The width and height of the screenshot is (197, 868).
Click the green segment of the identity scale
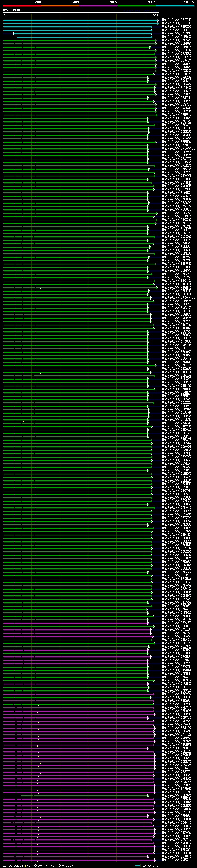pyautogui.click(x=137, y=6)
